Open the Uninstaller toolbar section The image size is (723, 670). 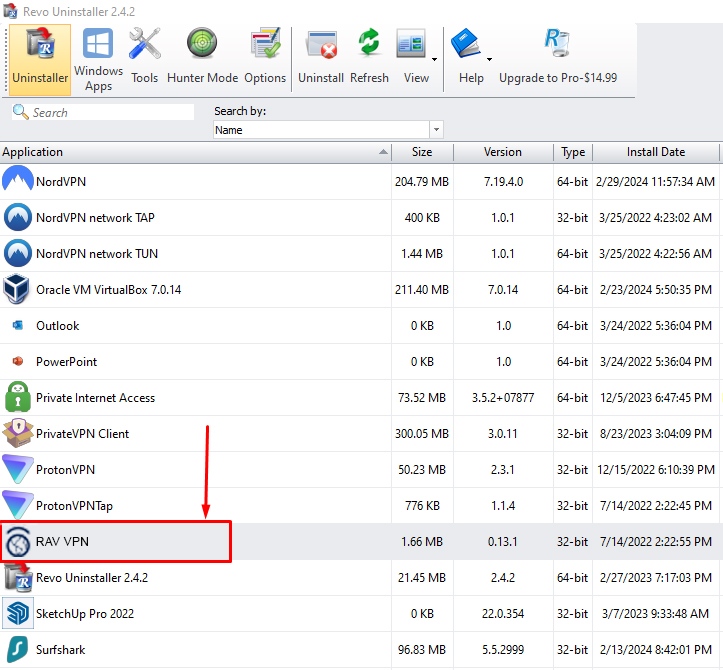pos(40,59)
